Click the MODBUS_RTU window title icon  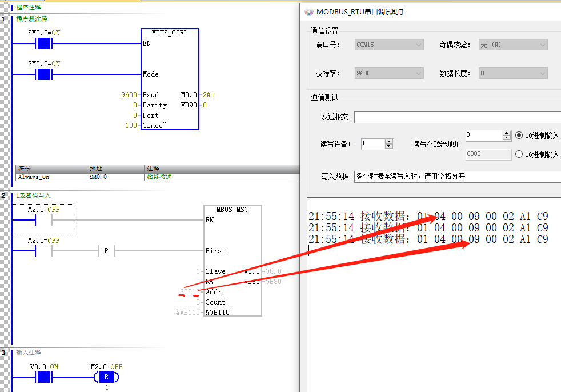click(x=308, y=12)
